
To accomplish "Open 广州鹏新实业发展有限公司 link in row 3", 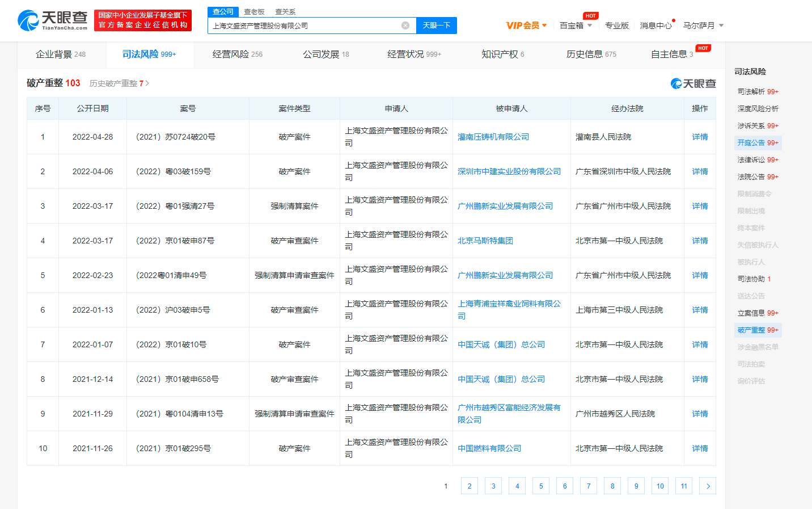I will pos(505,206).
